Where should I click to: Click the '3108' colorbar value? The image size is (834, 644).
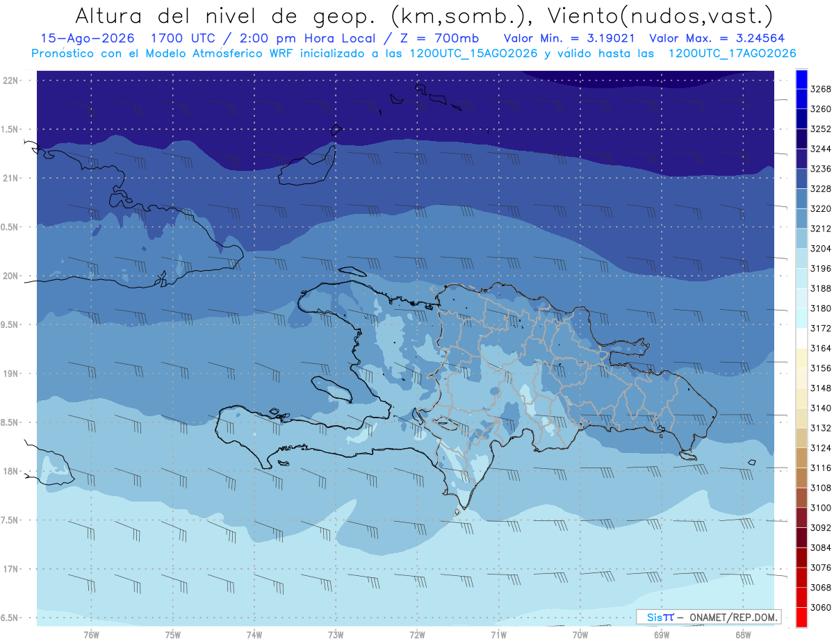click(x=821, y=488)
